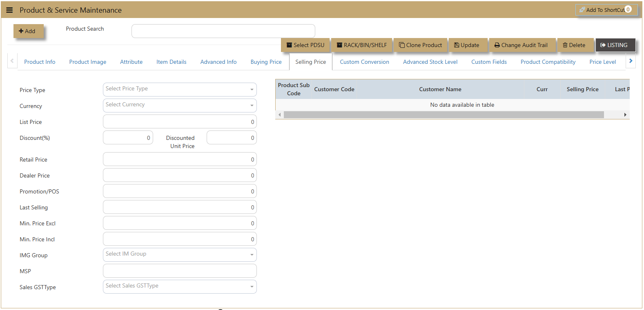Open the Buying Price tab
644x310 pixels.
tap(266, 62)
